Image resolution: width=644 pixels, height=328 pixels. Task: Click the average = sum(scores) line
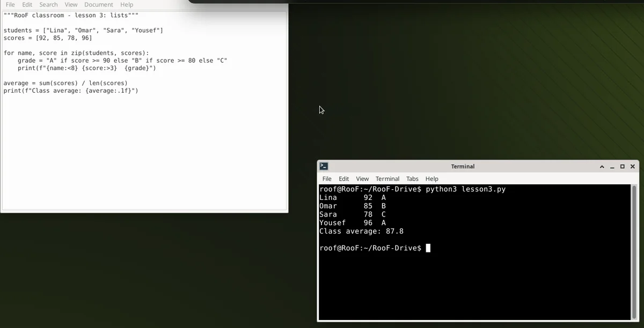[65, 83]
